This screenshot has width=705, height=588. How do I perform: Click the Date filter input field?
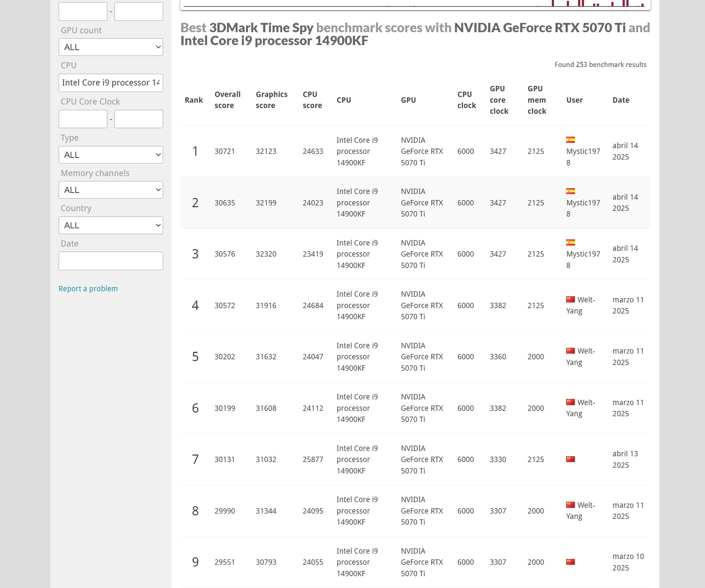(111, 261)
